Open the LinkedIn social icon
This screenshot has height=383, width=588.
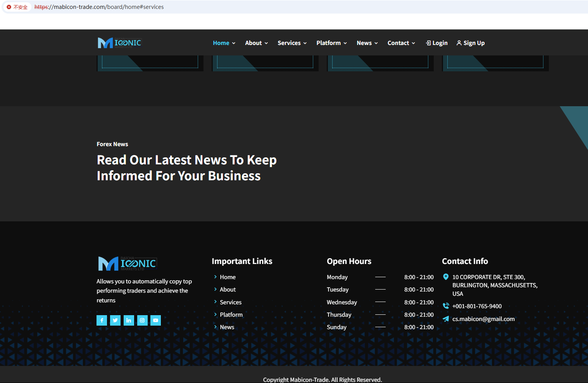[129, 320]
